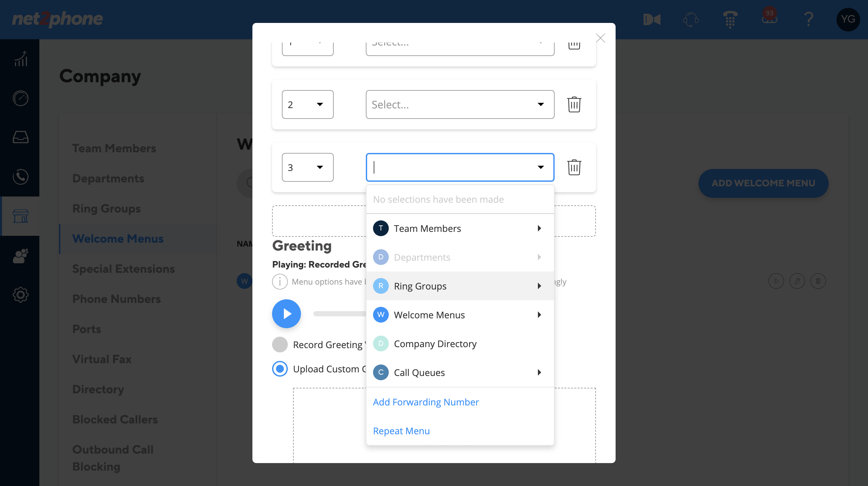The width and height of the screenshot is (868, 486).
Task: Open the company storefront sidebar icon
Action: point(21,216)
